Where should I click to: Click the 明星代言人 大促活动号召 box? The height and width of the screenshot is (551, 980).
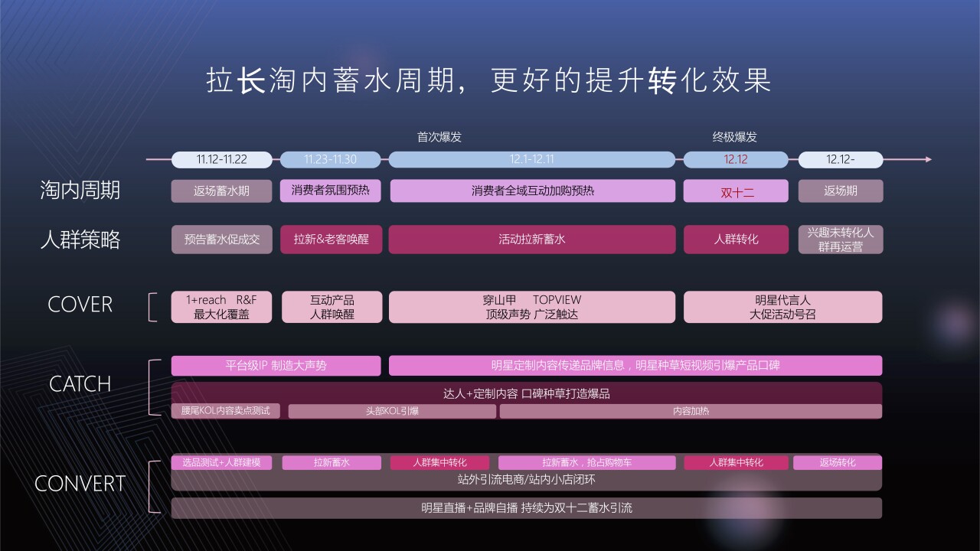[782, 307]
